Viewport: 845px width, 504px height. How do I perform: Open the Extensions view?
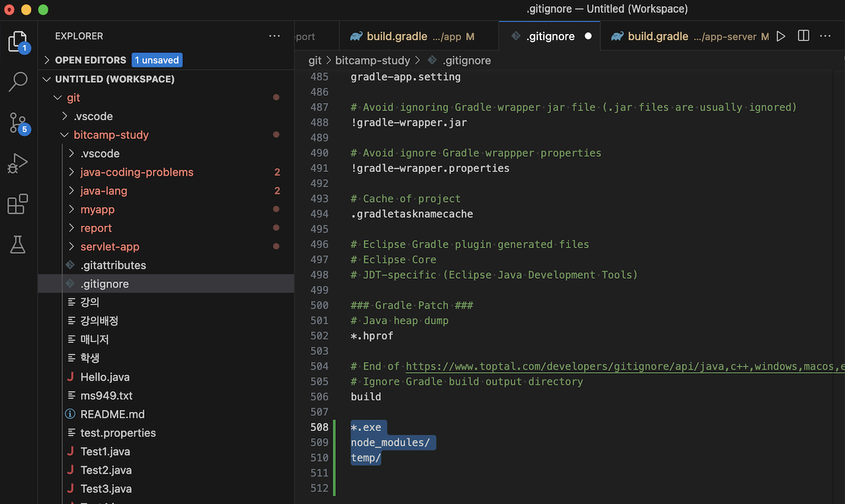pyautogui.click(x=18, y=205)
